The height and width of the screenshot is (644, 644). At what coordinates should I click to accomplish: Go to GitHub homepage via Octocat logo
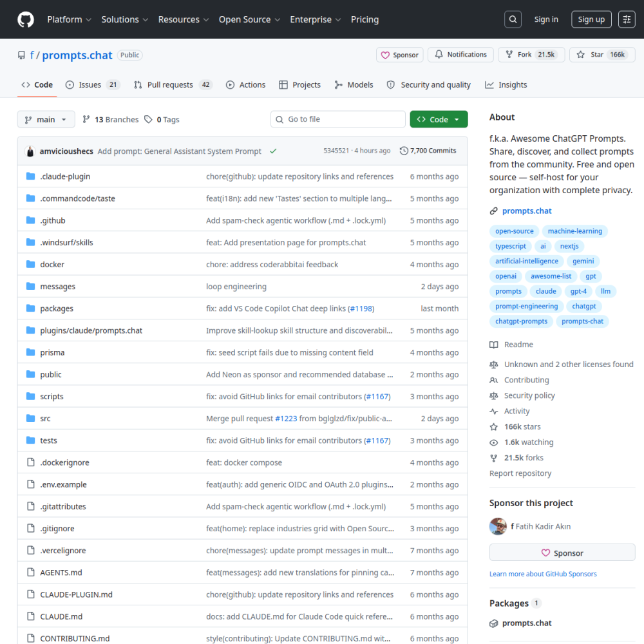(26, 19)
